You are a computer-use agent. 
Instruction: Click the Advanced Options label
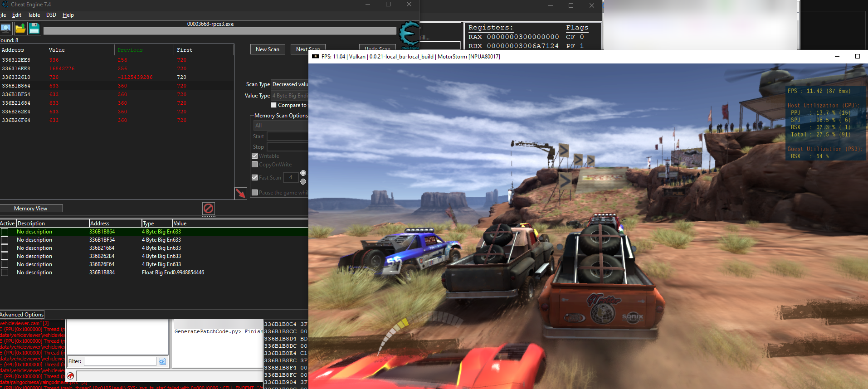coord(22,315)
